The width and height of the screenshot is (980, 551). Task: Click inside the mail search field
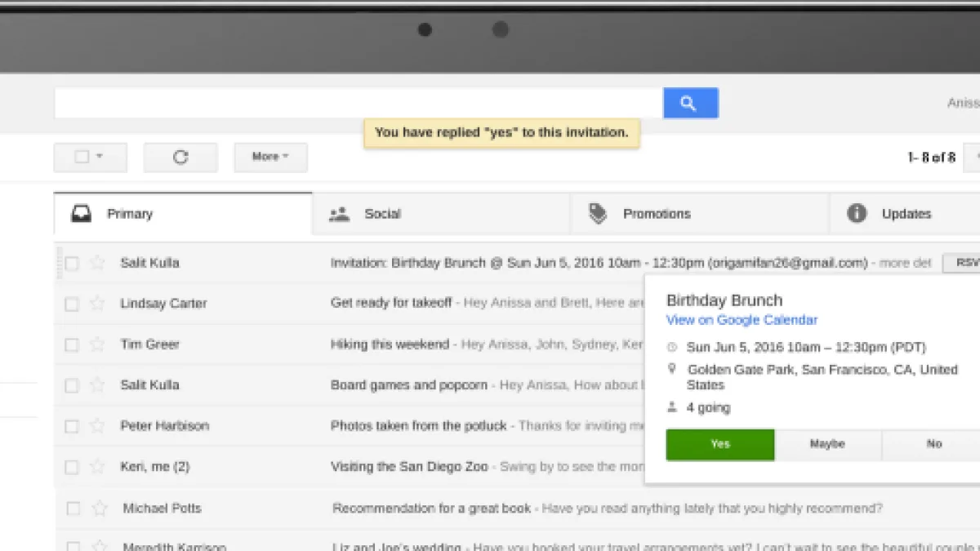(x=358, y=104)
